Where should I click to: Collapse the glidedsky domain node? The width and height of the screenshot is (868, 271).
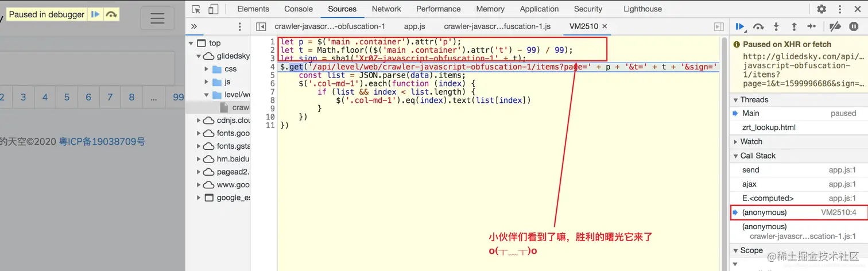point(199,56)
